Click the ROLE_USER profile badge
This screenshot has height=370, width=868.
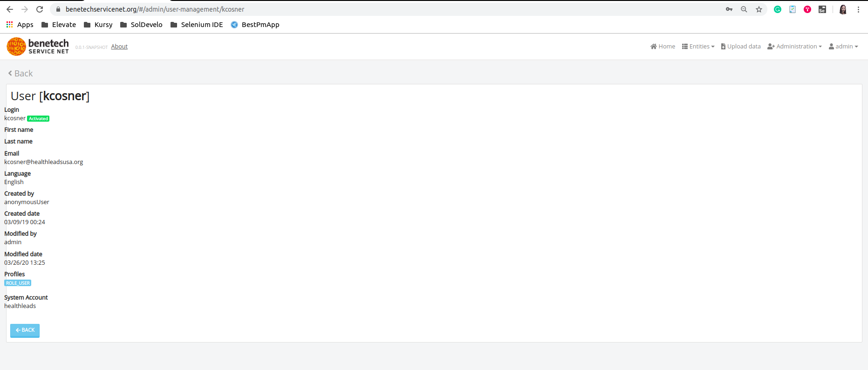[x=18, y=283]
